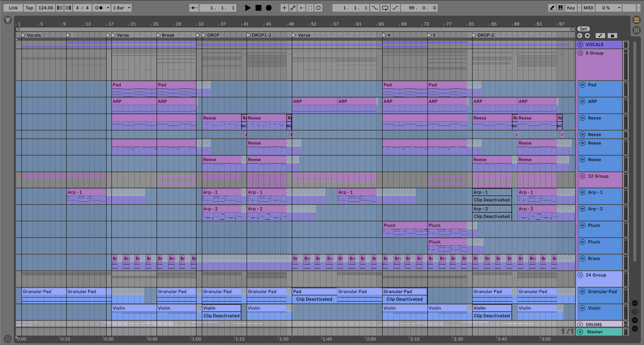Click the Stop transport button
The width and height of the screenshot is (644, 345).
[x=258, y=8]
